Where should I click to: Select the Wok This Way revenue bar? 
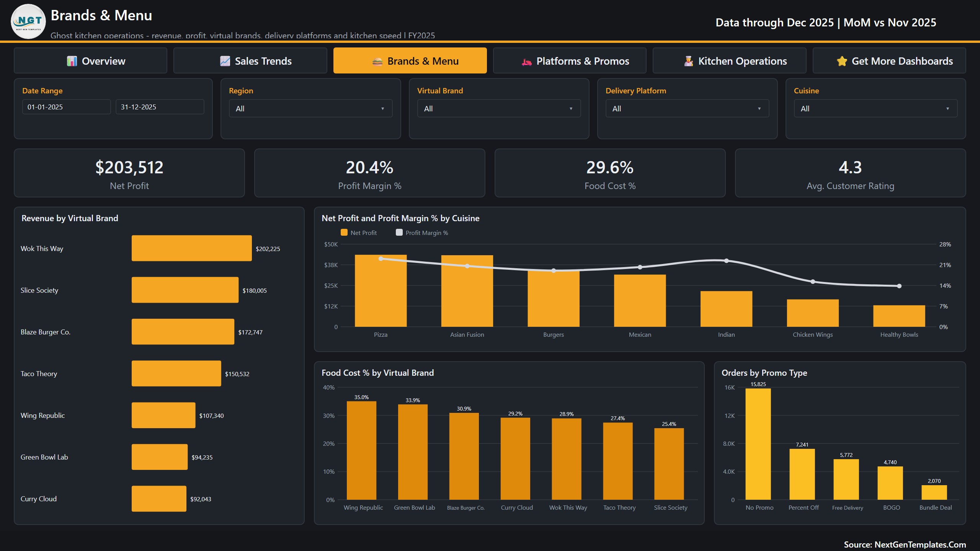pyautogui.click(x=192, y=248)
